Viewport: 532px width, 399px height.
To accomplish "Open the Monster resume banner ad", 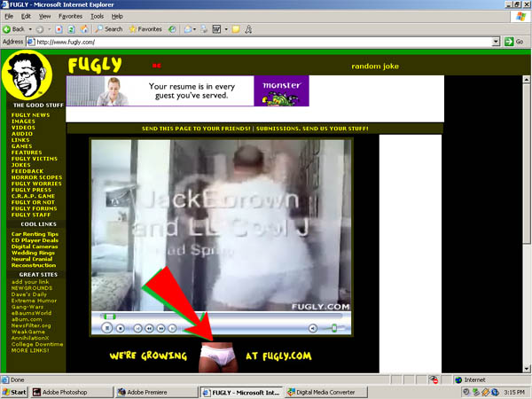I will (x=188, y=91).
